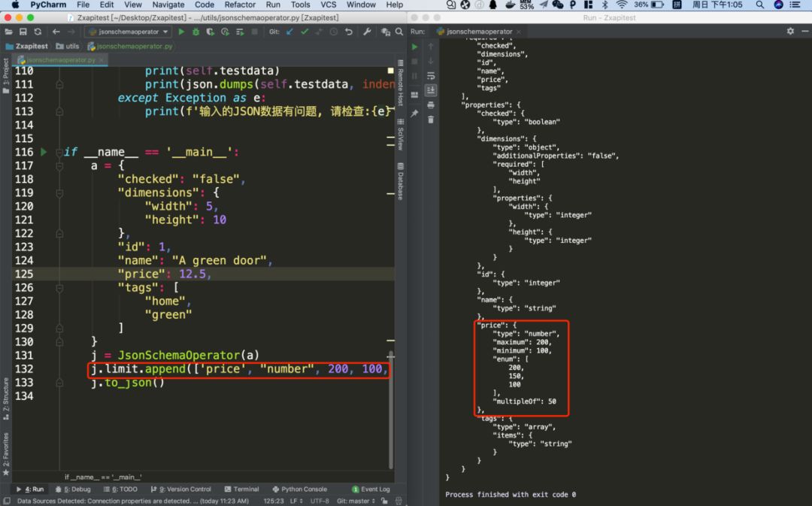This screenshot has height=506, width=812.
Task: Click the run gutter arrow on line 116
Action: (x=44, y=152)
